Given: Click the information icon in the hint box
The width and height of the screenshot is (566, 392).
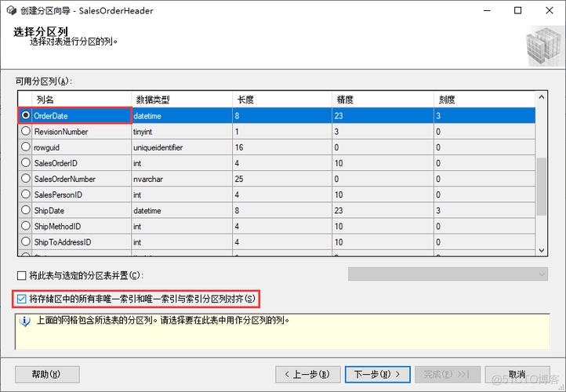Looking at the screenshot, I should tap(25, 321).
